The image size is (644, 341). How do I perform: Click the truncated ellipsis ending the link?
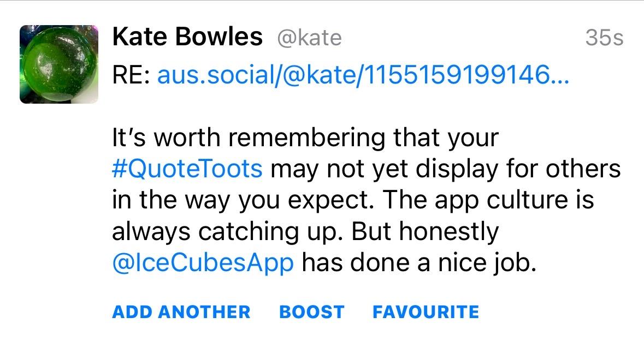click(561, 76)
